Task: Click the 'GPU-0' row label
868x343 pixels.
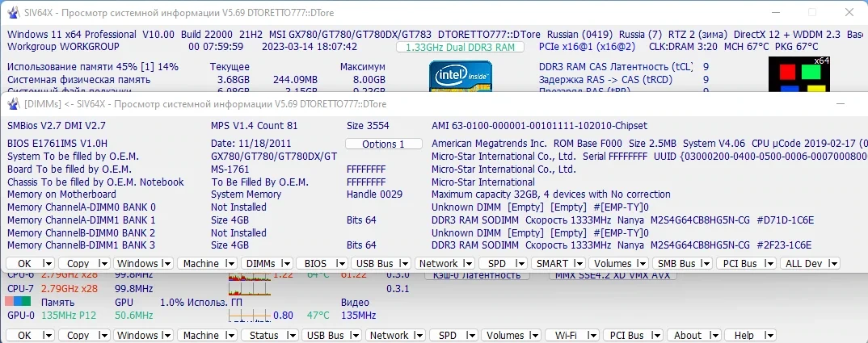Action: 21,316
